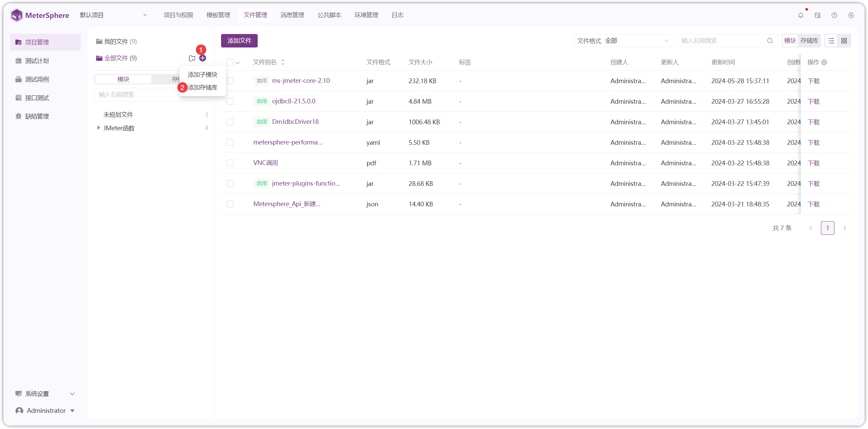Open the 默认项目 project dropdown

[x=114, y=15]
